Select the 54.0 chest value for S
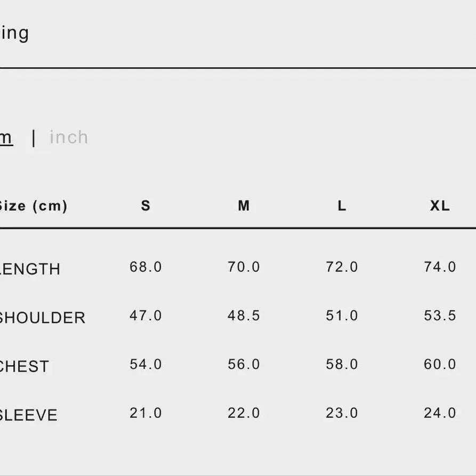Image resolution: width=476 pixels, height=476 pixels. pyautogui.click(x=146, y=364)
